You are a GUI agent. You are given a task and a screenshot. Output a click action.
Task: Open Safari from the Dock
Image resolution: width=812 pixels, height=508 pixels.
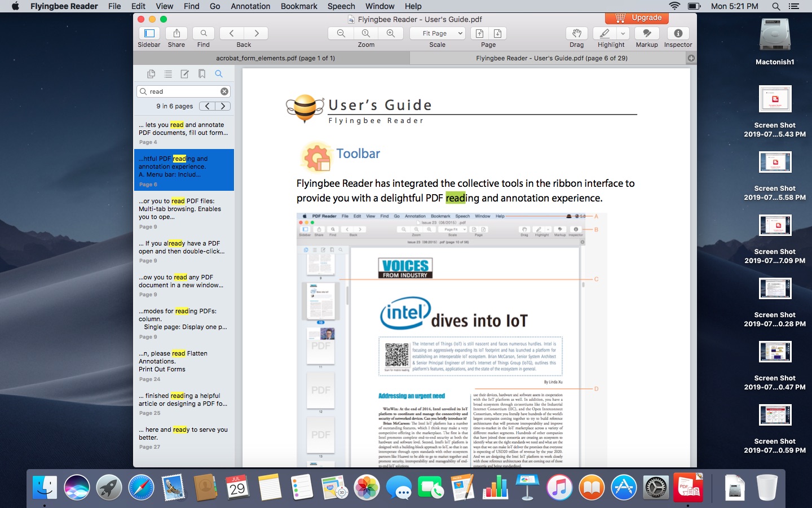141,487
